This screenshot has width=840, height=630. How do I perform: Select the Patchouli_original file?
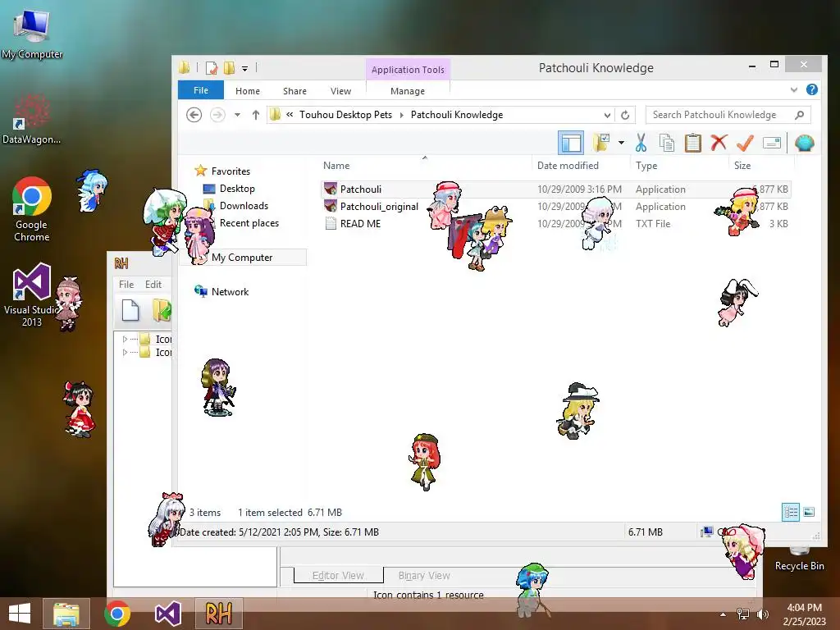[379, 206]
